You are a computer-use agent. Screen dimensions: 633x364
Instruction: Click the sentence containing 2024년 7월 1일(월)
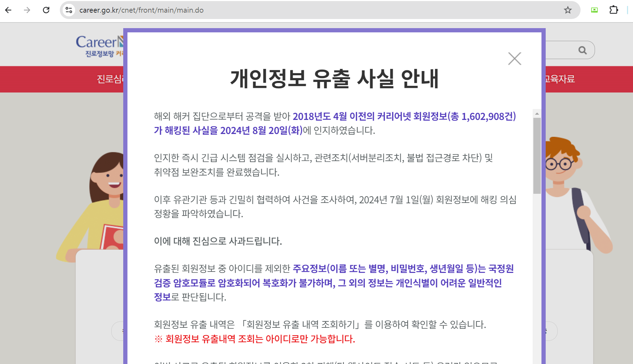(335, 207)
